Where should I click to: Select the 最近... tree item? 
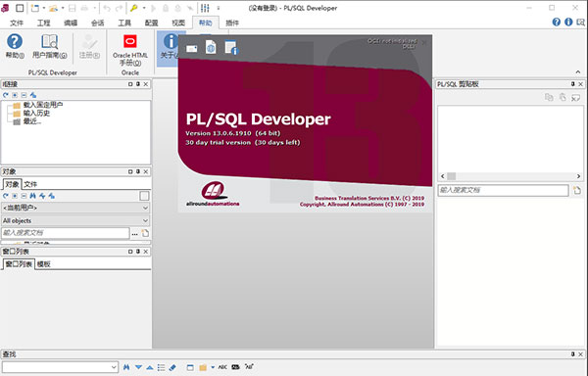tap(32, 121)
